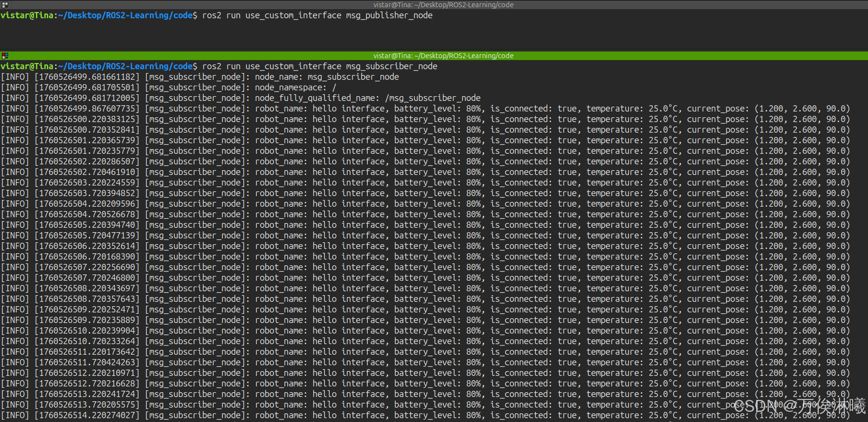Click timestamp 1760526503.720394852

point(87,193)
